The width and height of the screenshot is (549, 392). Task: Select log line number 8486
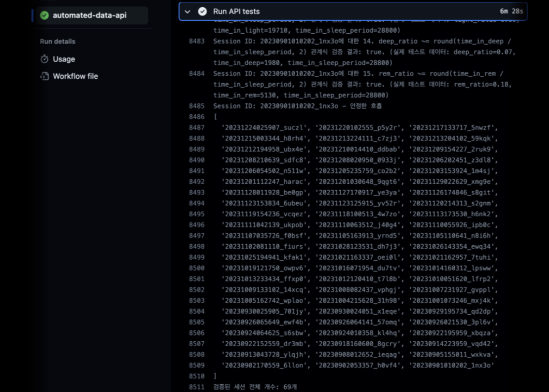(x=197, y=117)
